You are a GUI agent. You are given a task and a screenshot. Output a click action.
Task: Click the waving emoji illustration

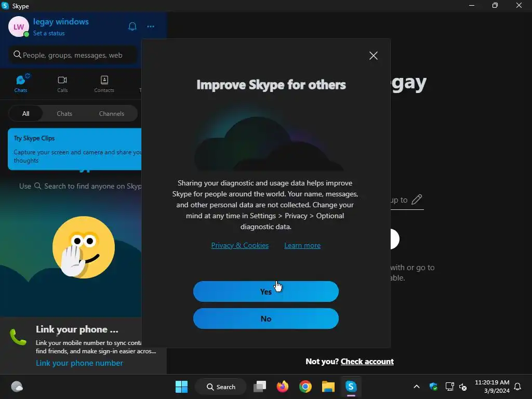pyautogui.click(x=84, y=247)
